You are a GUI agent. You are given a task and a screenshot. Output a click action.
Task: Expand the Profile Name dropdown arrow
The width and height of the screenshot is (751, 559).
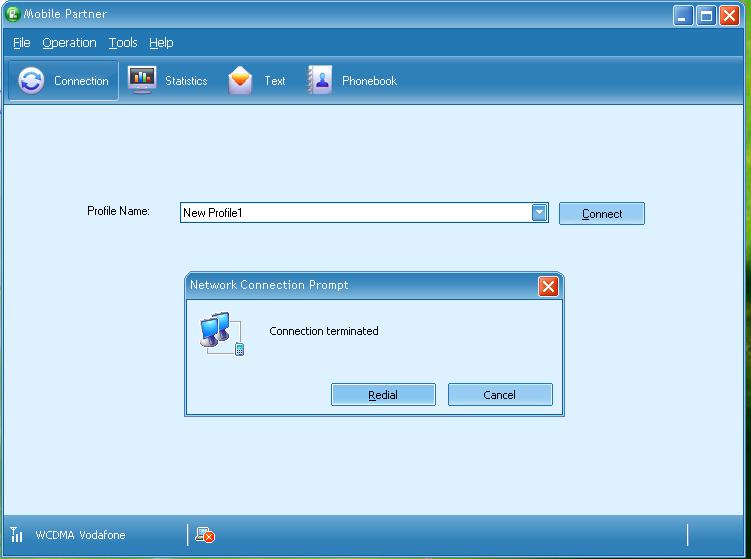[539, 212]
